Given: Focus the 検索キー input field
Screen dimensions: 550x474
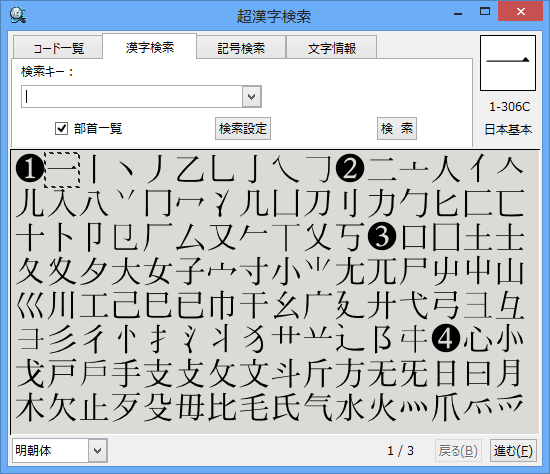Looking at the screenshot, I should tap(132, 96).
